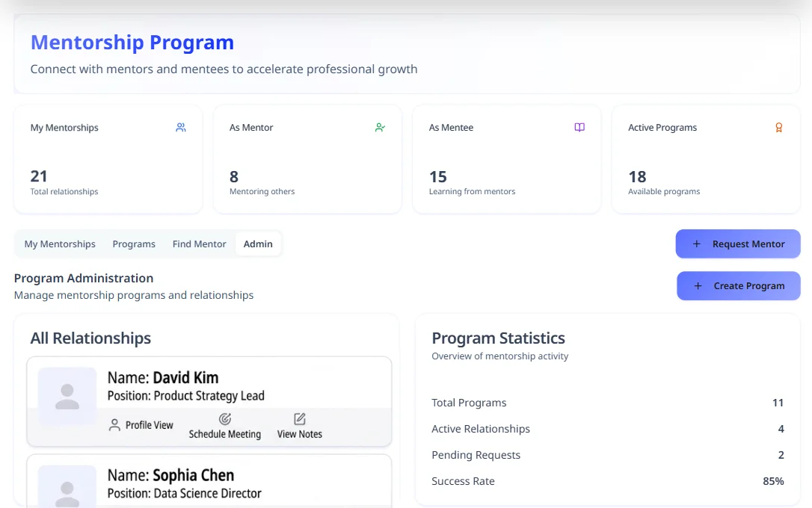Click the '18' available programs value
Screen dimensions: 812x508
(638, 177)
